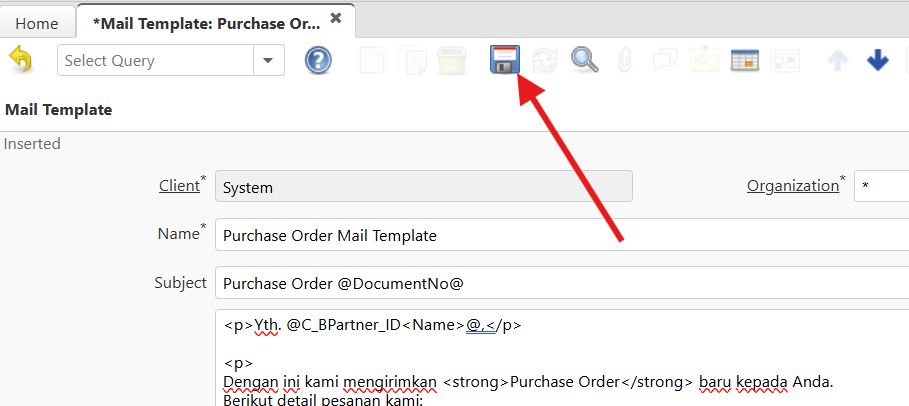Open the Chat speech bubbles icon
This screenshot has width=909, height=406.
(665, 60)
